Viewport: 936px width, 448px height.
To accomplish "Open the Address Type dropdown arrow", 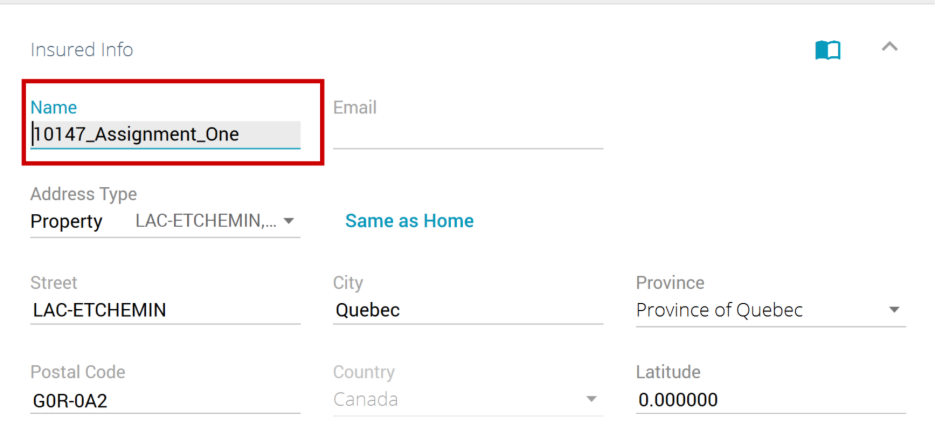I will click(x=289, y=221).
